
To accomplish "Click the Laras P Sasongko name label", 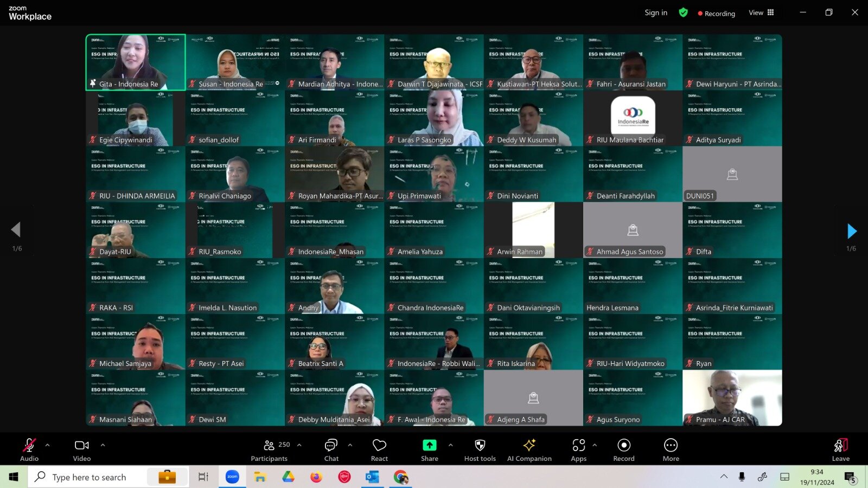I will tap(424, 140).
